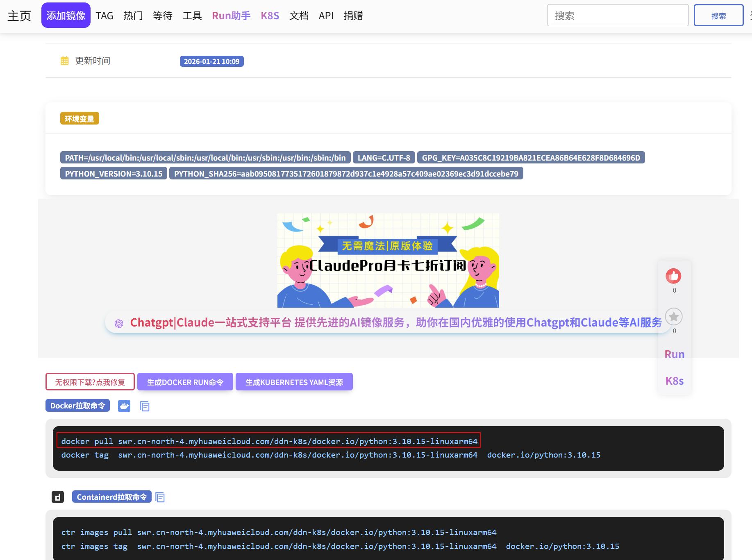Open the 文档 page
The height and width of the screenshot is (560, 752).
pyautogui.click(x=299, y=16)
